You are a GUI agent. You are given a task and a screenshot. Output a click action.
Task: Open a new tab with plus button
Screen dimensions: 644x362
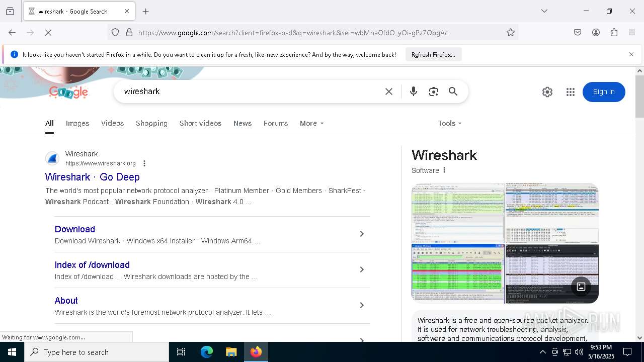146,11
